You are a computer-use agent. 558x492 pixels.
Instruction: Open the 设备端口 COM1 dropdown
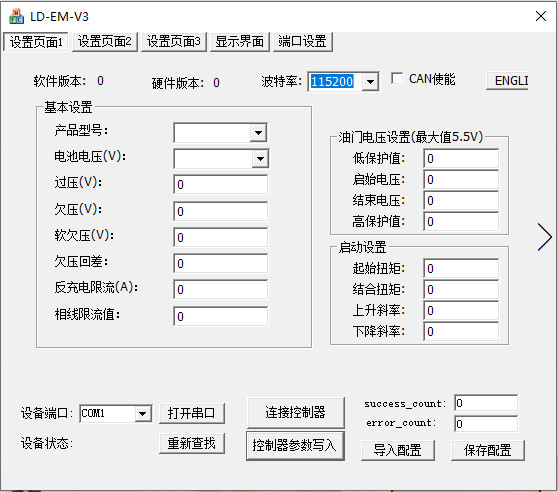pos(142,414)
